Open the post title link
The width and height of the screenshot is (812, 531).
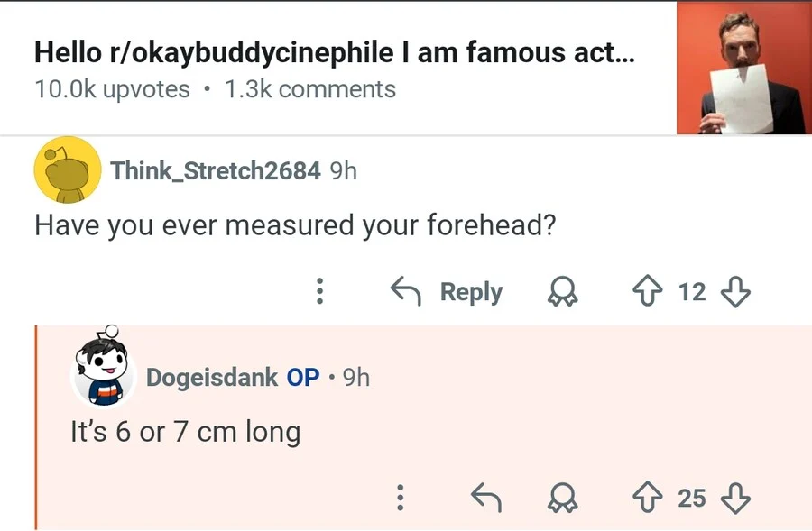tap(334, 52)
